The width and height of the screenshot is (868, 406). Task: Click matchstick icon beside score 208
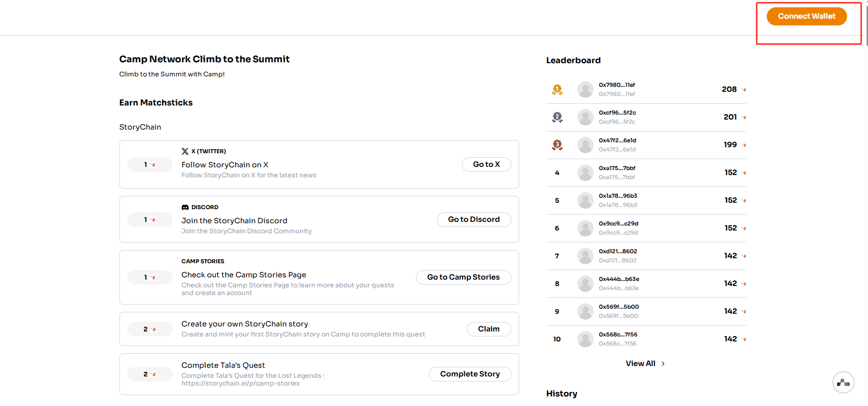click(x=744, y=90)
